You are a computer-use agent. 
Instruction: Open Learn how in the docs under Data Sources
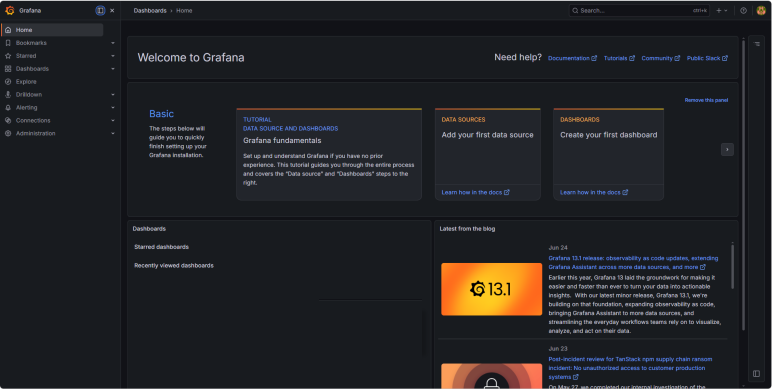click(475, 192)
